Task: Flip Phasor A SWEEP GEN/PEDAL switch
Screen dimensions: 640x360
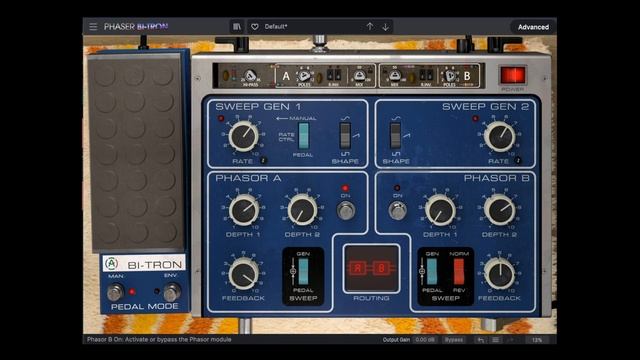Action: click(303, 271)
